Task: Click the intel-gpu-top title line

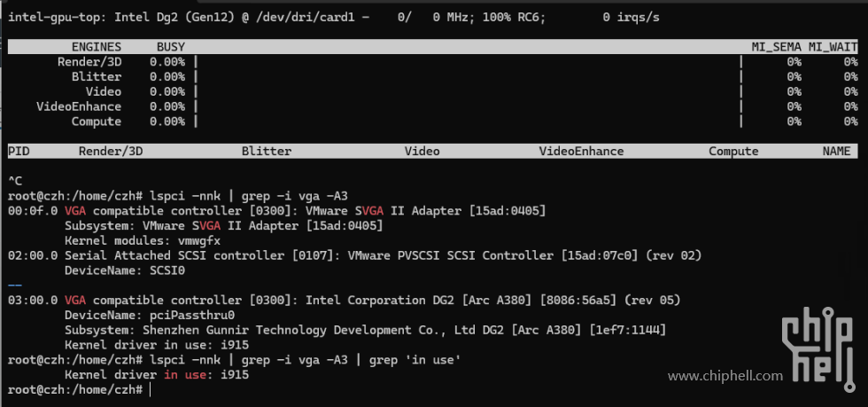Action: pos(334,17)
